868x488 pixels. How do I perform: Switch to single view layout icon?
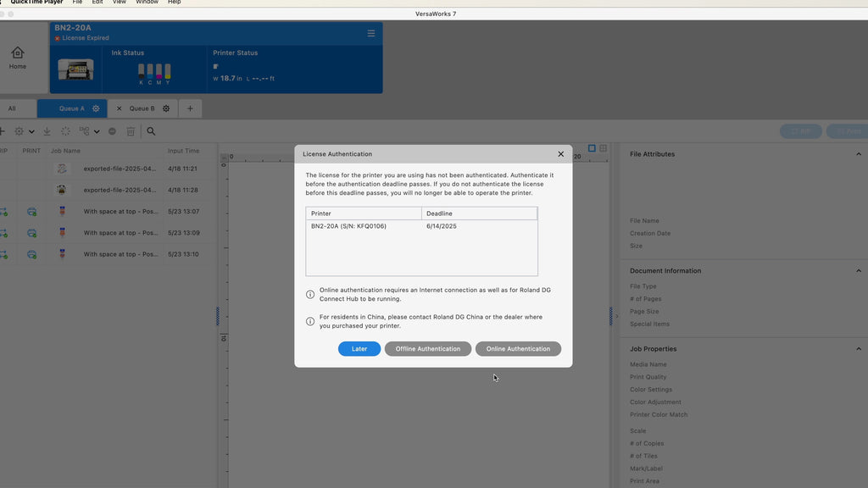pyautogui.click(x=592, y=148)
